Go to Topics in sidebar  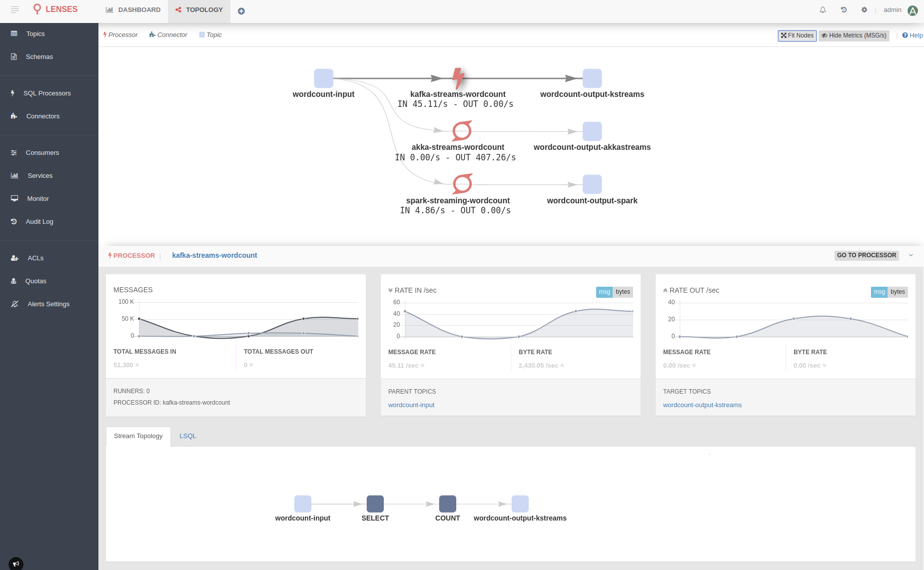coord(49,34)
